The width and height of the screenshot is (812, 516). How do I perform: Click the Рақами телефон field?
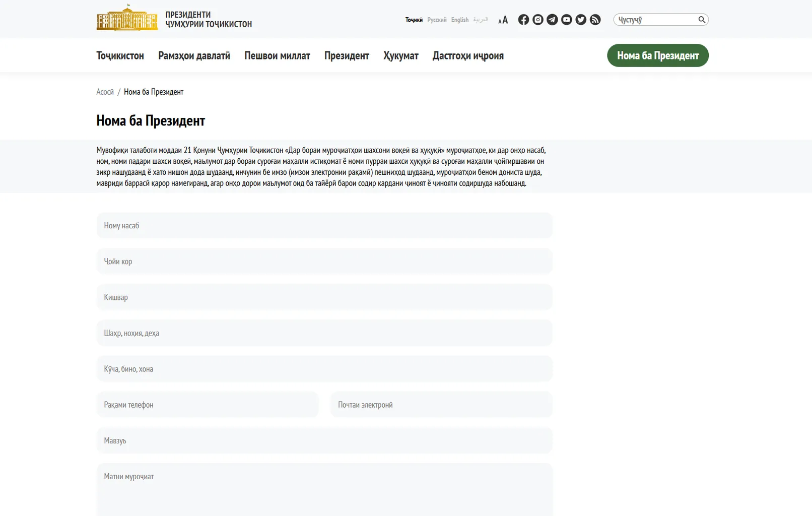pyautogui.click(x=208, y=404)
